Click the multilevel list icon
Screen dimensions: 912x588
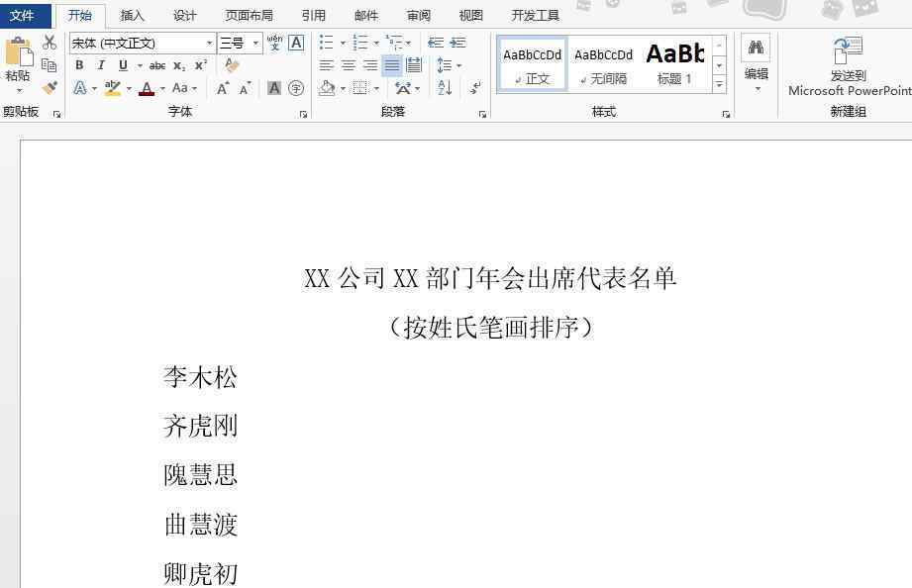coord(394,43)
